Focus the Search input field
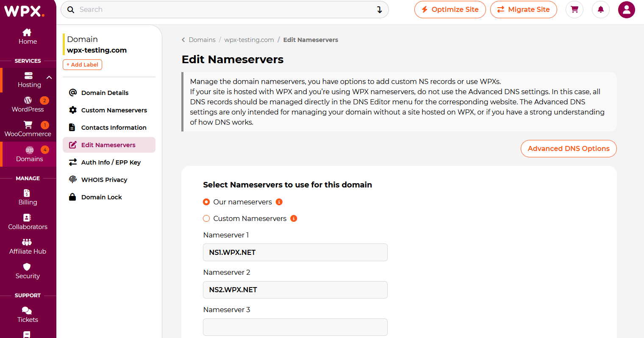Viewport: 644px width, 338px height. [225, 9]
